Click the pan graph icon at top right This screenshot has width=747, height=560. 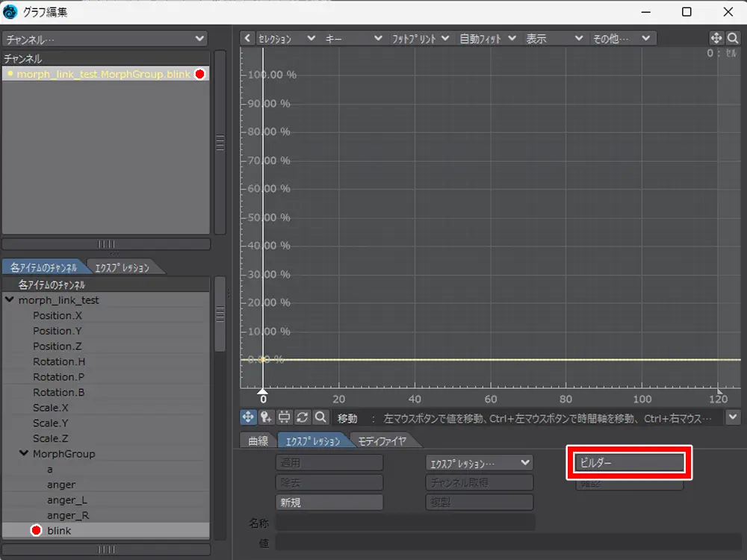716,38
